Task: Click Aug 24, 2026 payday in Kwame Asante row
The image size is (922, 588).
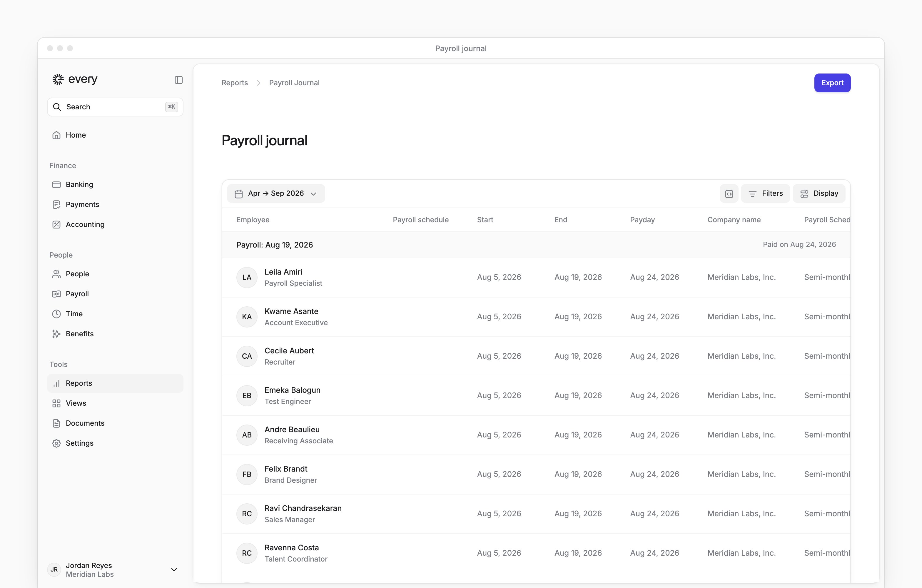Action: (x=655, y=317)
